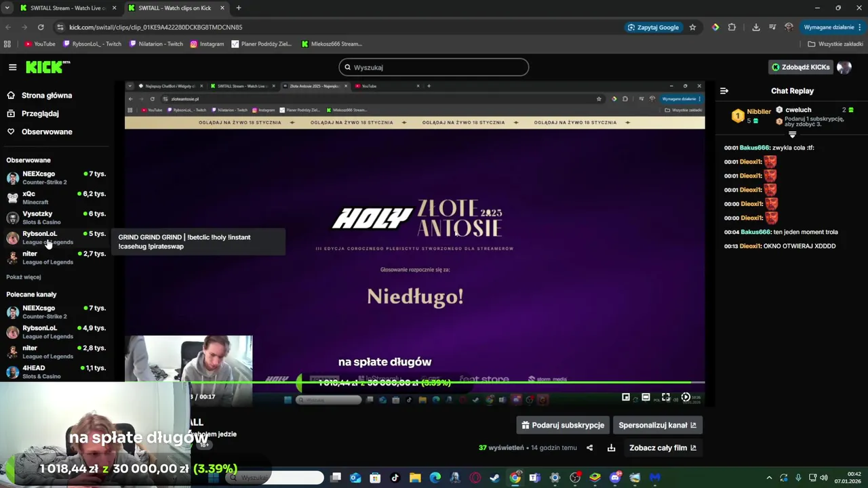Bookmark this page with star icon
Screen dimensions: 868x488
click(692, 27)
